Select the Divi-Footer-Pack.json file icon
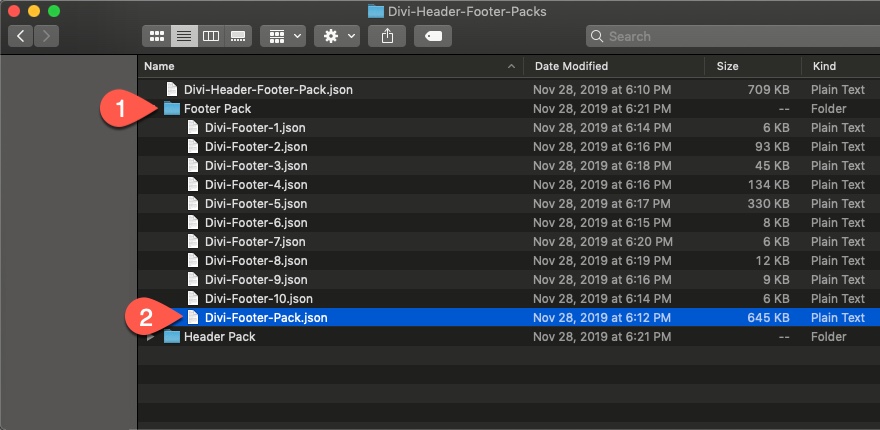This screenshot has width=880, height=430. (192, 318)
